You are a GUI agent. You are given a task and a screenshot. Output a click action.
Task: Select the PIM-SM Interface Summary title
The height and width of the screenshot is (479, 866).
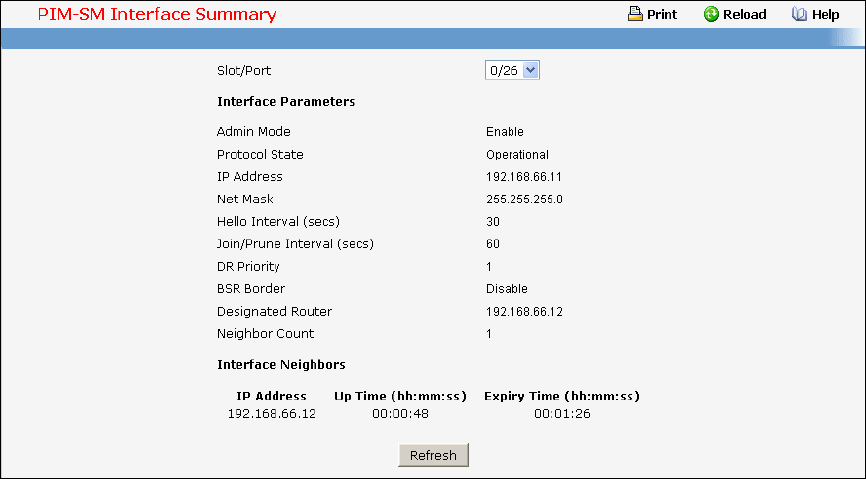pyautogui.click(x=157, y=14)
